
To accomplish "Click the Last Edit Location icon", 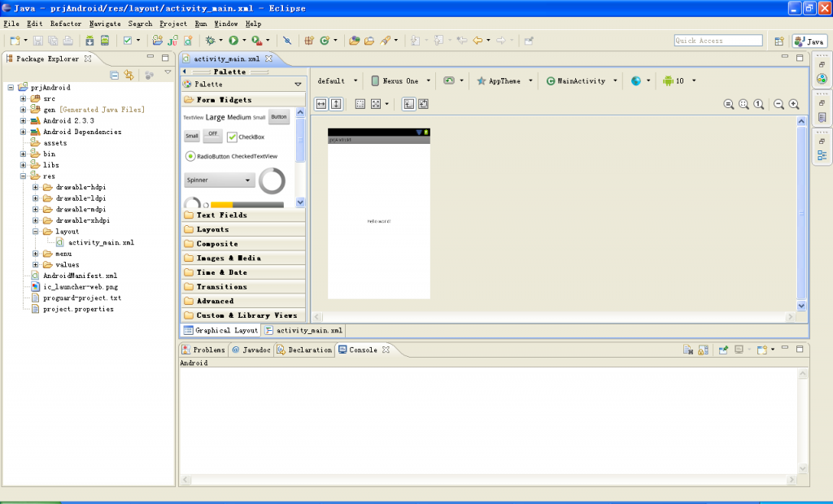I will 462,41.
